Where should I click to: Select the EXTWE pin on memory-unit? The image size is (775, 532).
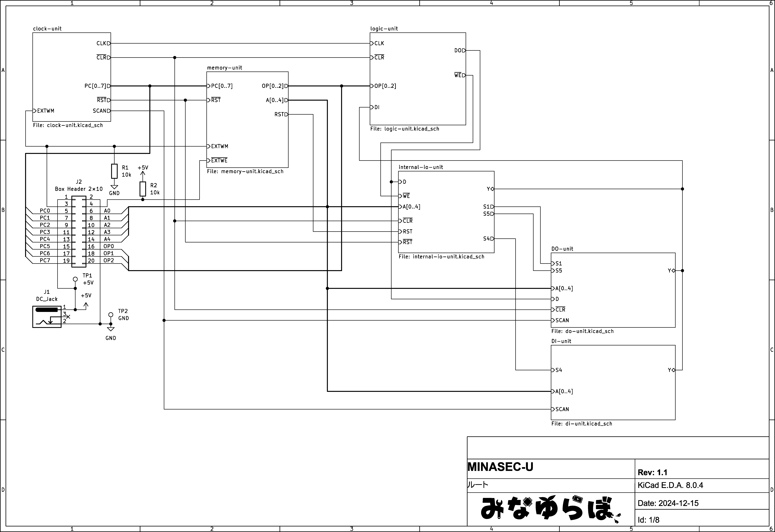(x=217, y=160)
